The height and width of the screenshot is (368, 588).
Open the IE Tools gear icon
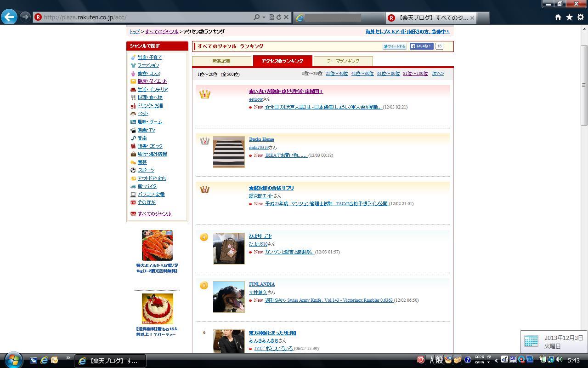580,17
